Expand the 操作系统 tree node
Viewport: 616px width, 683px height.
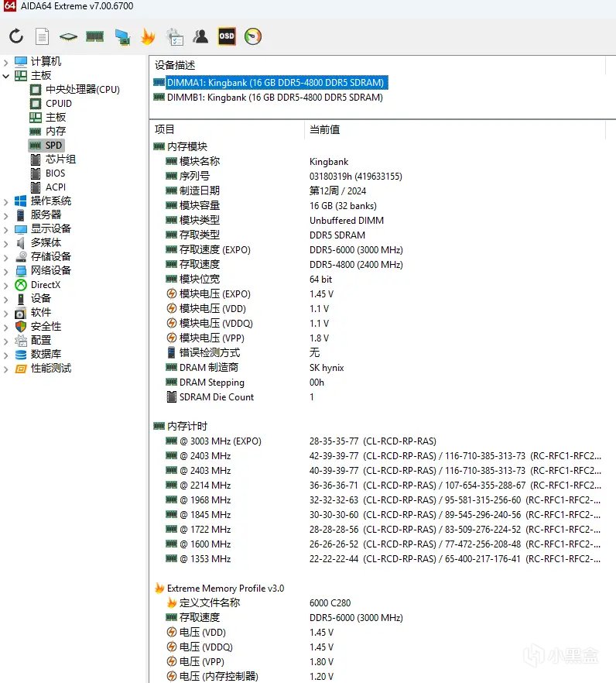(x=5, y=201)
